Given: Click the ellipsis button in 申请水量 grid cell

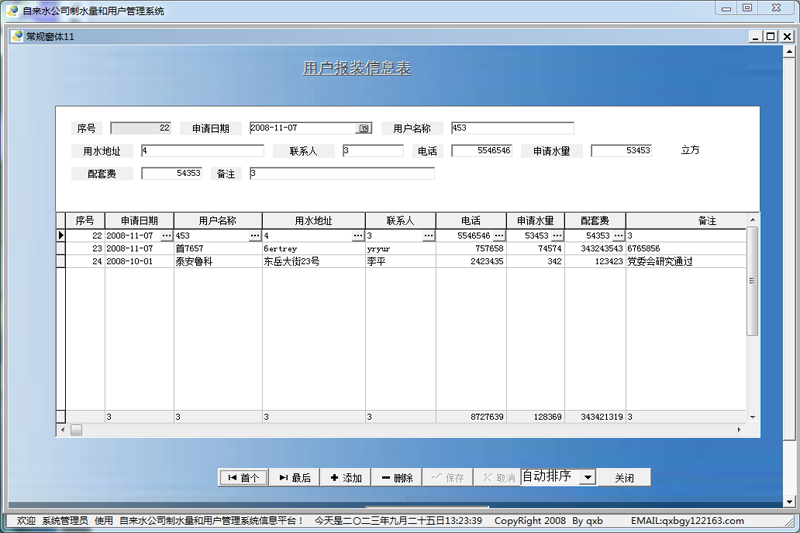Looking at the screenshot, I should pyautogui.click(x=558, y=236).
